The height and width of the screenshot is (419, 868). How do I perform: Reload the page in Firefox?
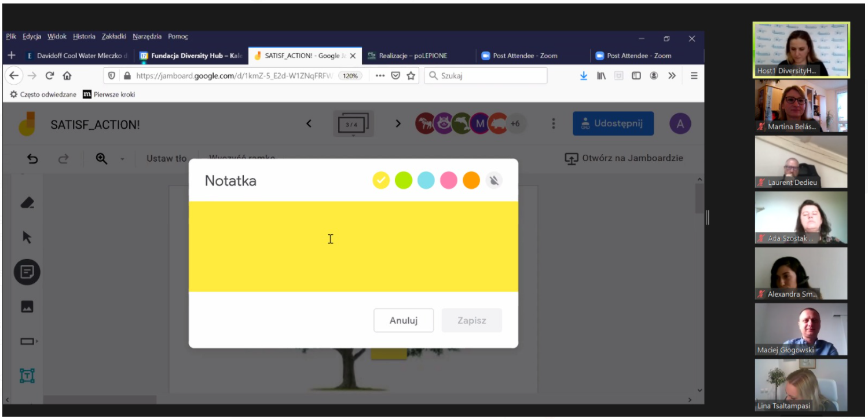(x=50, y=75)
